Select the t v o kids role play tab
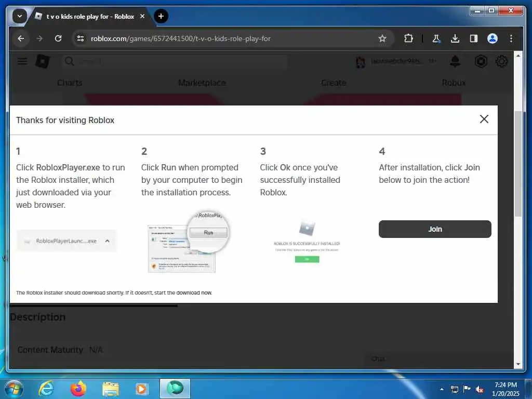532x399 pixels. pyautogui.click(x=90, y=16)
